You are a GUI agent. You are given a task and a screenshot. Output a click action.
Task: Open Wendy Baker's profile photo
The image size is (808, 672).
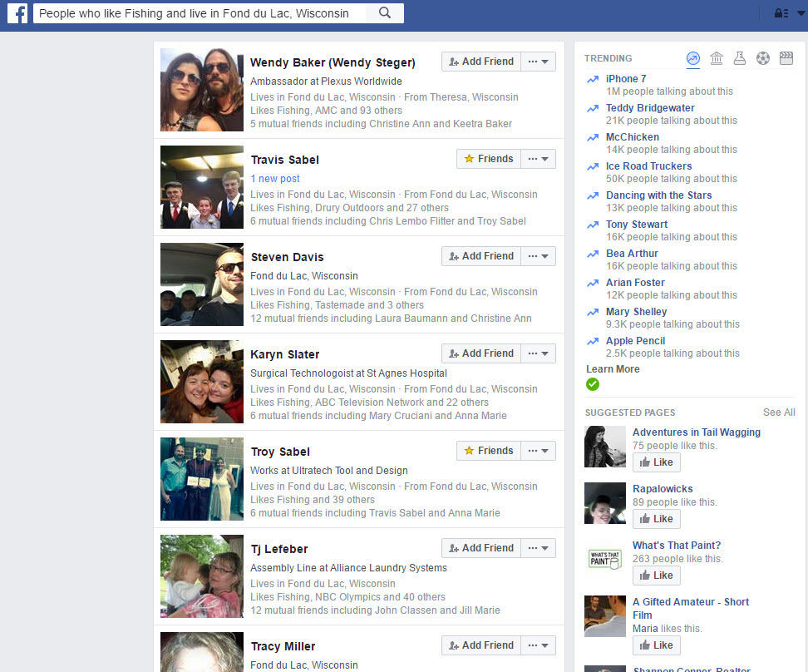pyautogui.click(x=202, y=90)
